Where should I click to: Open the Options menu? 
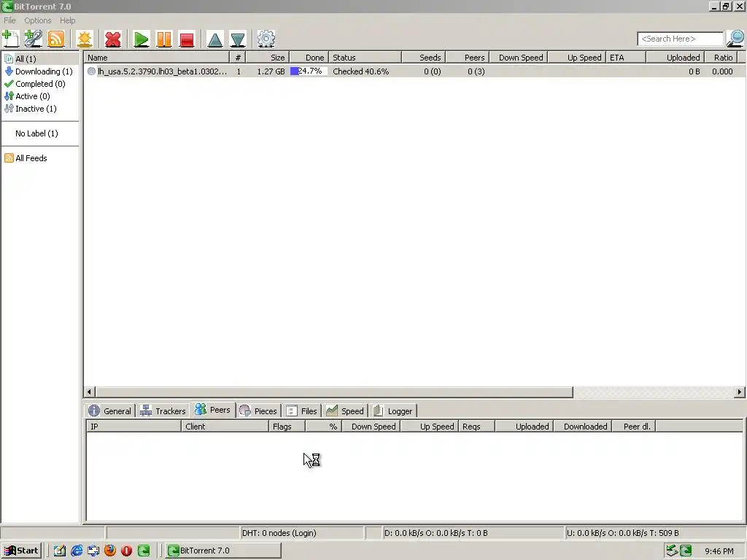point(38,20)
